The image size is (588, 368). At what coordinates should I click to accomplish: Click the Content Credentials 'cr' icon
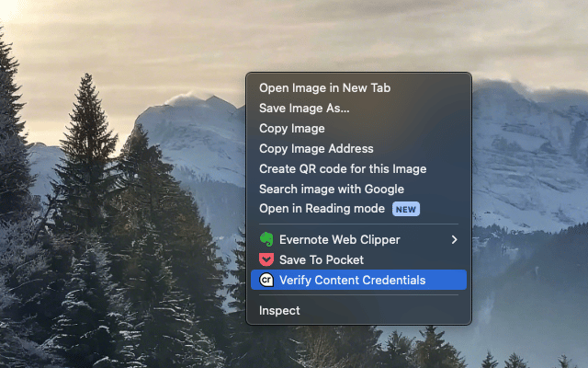(x=266, y=281)
